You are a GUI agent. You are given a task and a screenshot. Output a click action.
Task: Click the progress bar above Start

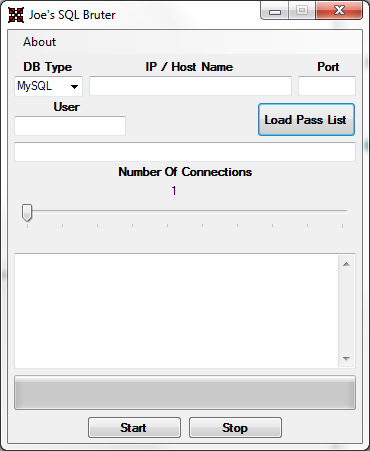coord(185,393)
